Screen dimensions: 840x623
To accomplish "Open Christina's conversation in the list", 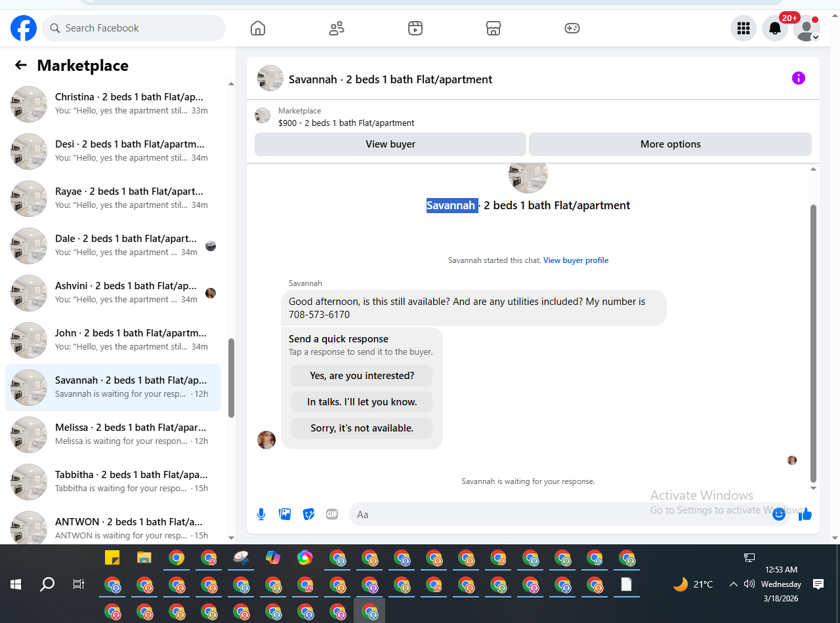I will pyautogui.click(x=113, y=104).
